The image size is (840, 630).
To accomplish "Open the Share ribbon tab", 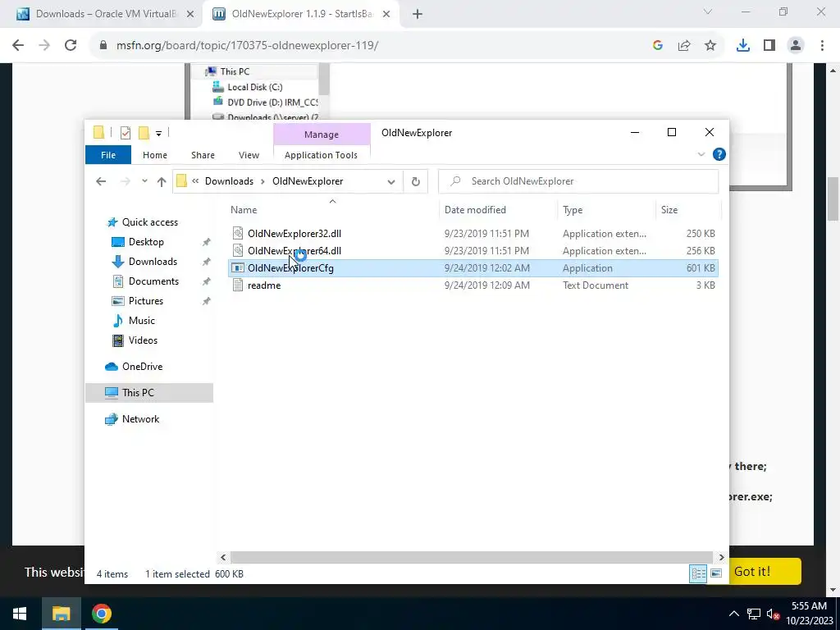I will [x=203, y=155].
